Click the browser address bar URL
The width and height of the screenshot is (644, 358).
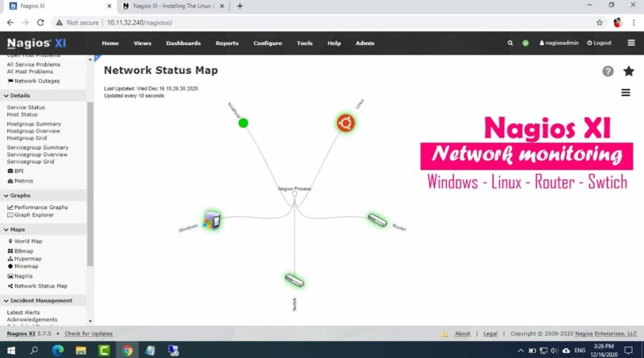(x=139, y=23)
